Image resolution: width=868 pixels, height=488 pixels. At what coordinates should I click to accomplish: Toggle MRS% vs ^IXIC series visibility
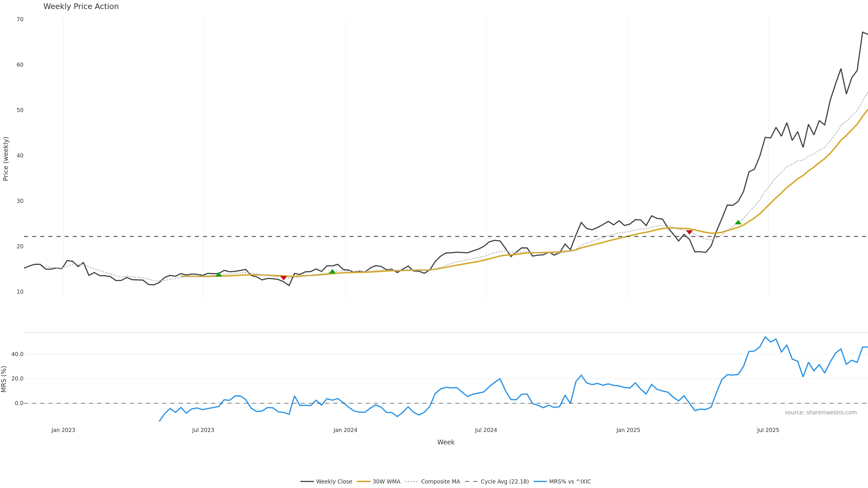tap(562, 482)
